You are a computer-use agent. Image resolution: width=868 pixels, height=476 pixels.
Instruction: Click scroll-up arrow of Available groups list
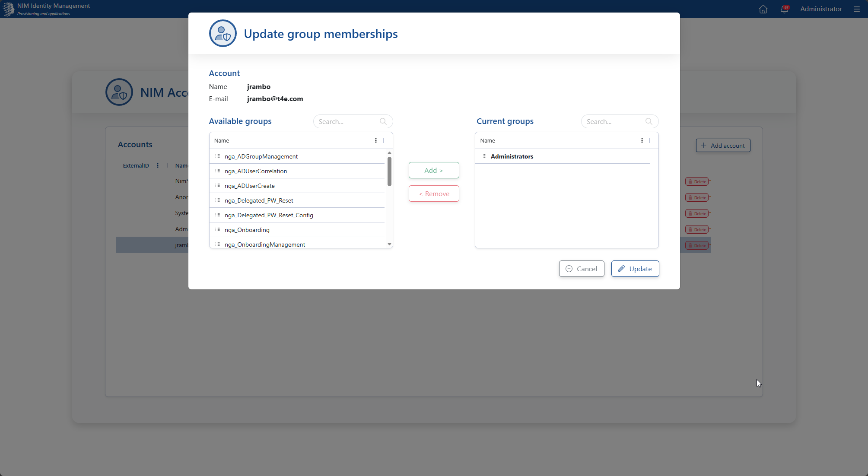pyautogui.click(x=389, y=153)
